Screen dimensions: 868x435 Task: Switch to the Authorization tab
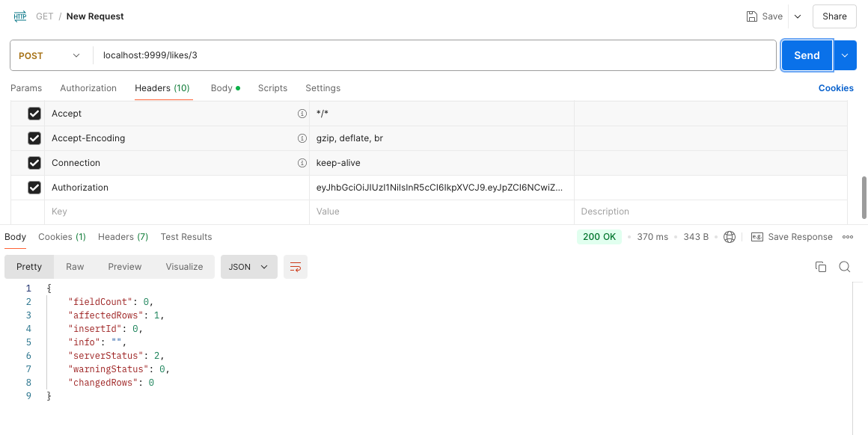point(88,88)
